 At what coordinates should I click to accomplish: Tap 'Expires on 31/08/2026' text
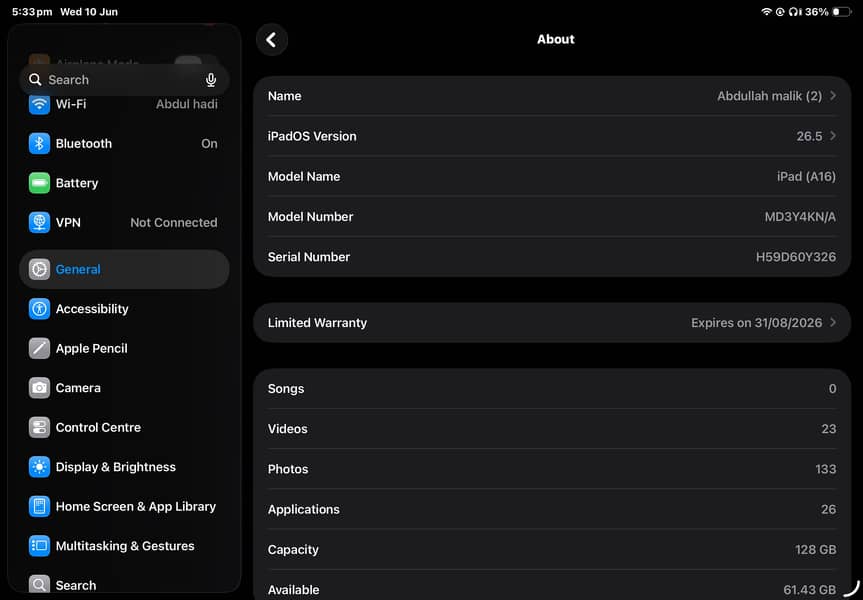[756, 323]
